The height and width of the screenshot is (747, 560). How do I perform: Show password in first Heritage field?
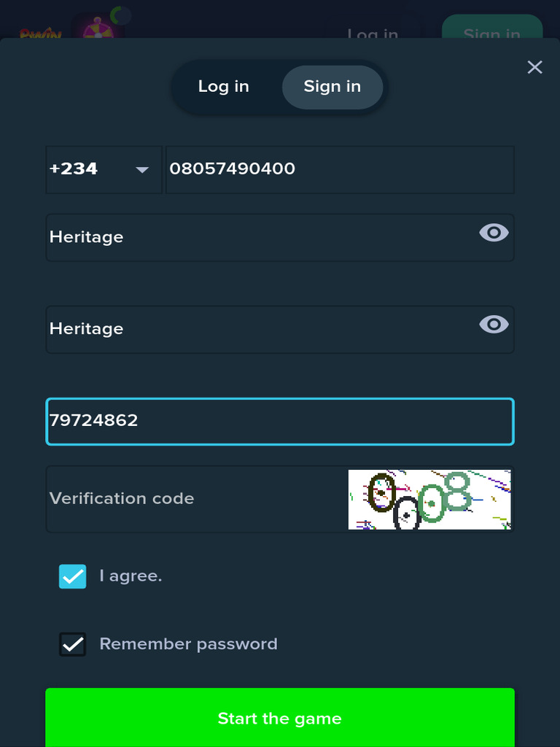coord(494,233)
